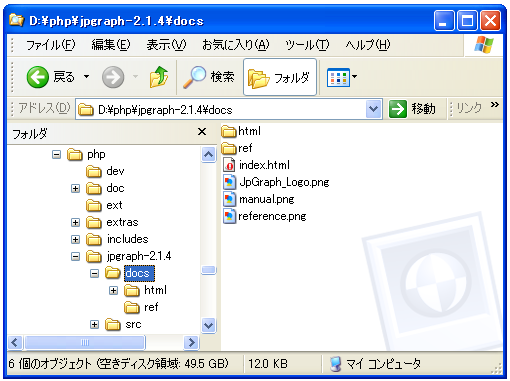510x381 pixels.
Task: Select the jpgraph-2.1.4 label in tree
Action: tap(139, 256)
